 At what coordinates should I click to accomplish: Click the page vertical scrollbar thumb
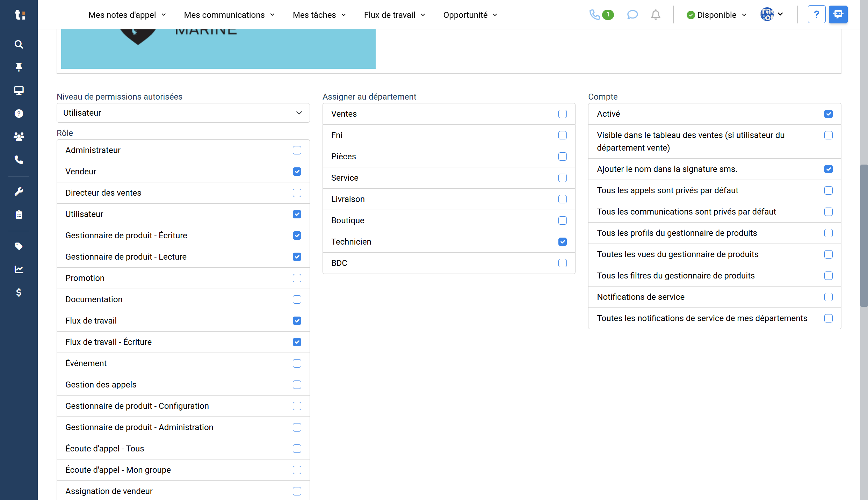pyautogui.click(x=864, y=235)
